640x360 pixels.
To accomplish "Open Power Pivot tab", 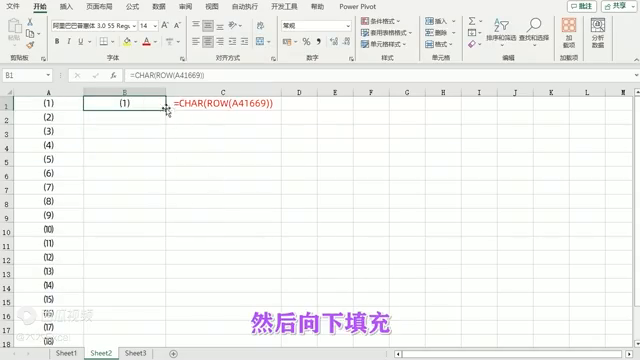I will coord(358,7).
